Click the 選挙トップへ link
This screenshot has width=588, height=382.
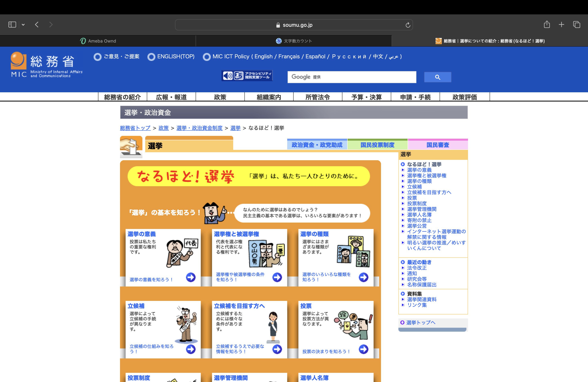coord(421,322)
